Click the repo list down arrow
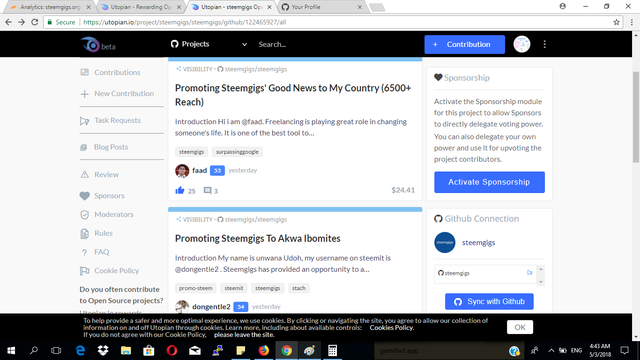The height and width of the screenshot is (360, 640). click(x=541, y=282)
